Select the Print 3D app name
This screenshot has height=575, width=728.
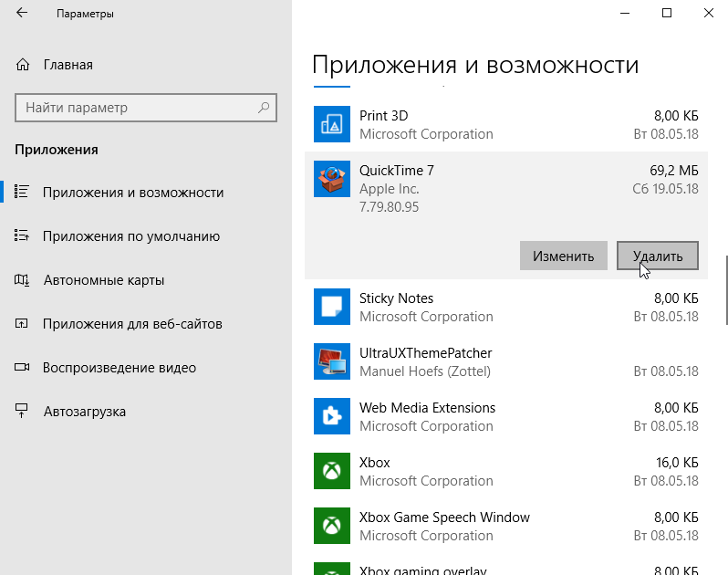click(384, 116)
